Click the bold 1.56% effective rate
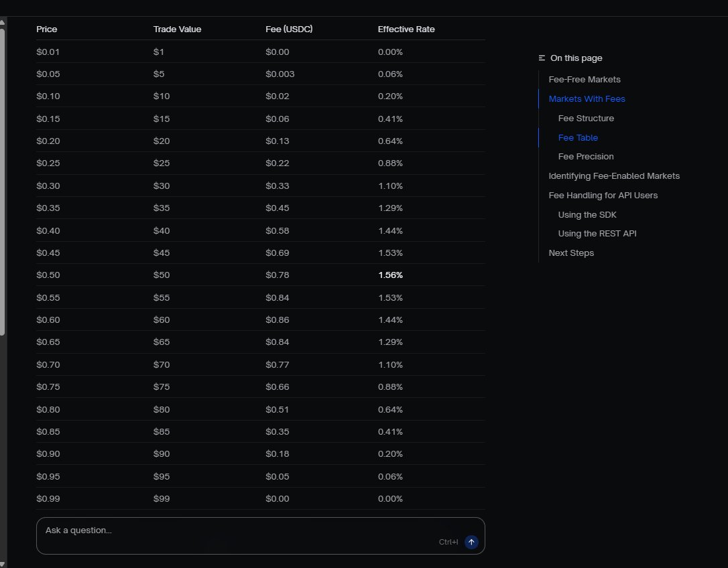Viewport: 728px width, 568px height. [x=390, y=275]
